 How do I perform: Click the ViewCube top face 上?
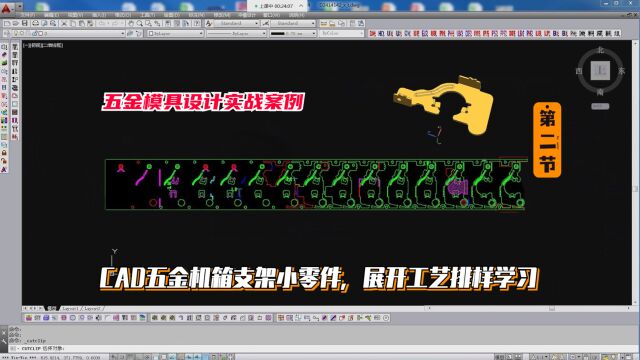point(600,71)
